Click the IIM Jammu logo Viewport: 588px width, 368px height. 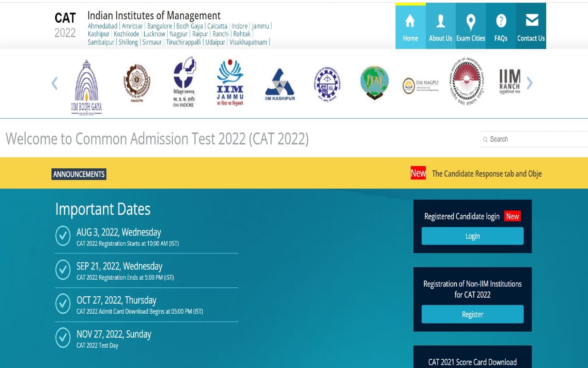(230, 83)
